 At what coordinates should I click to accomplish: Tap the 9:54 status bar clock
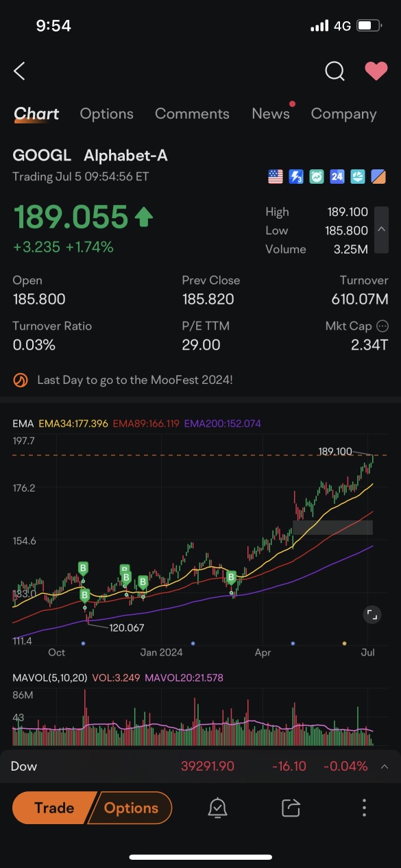tap(53, 26)
